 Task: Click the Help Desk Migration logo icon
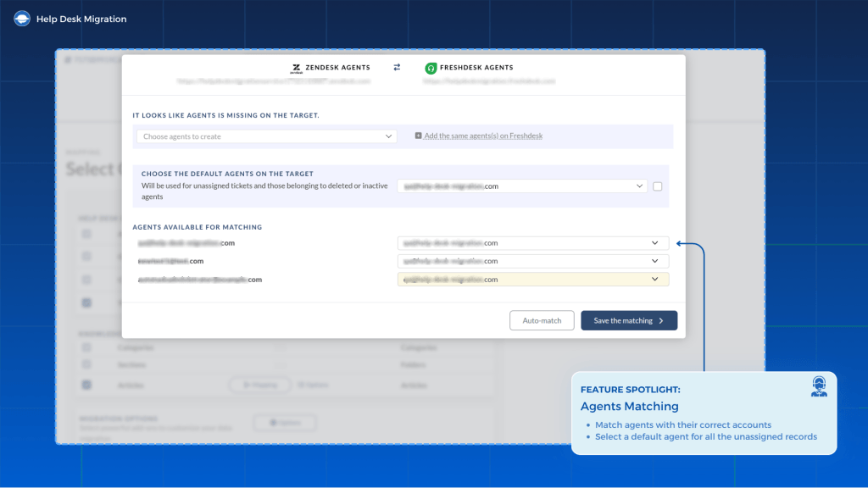pos(22,19)
